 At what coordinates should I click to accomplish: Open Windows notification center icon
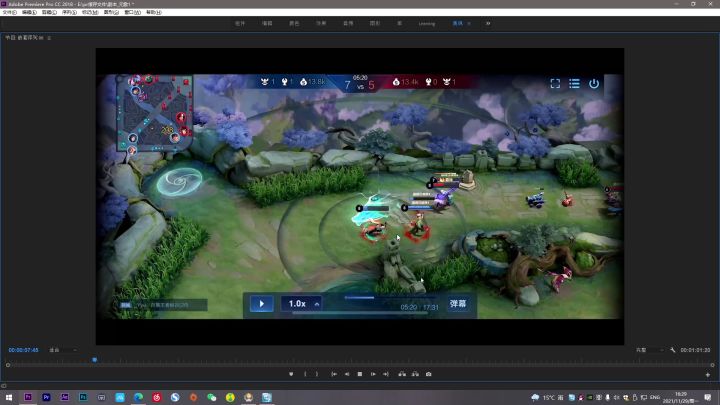708,397
